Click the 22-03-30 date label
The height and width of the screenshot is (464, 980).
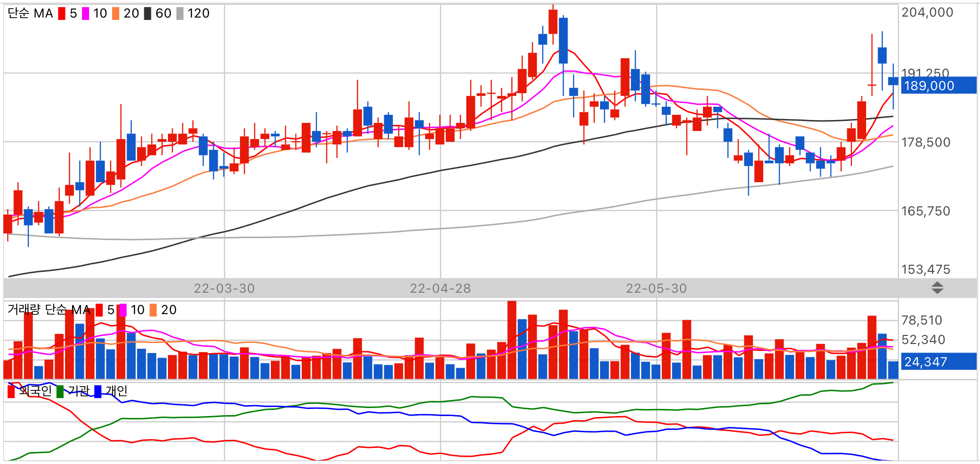click(x=224, y=288)
